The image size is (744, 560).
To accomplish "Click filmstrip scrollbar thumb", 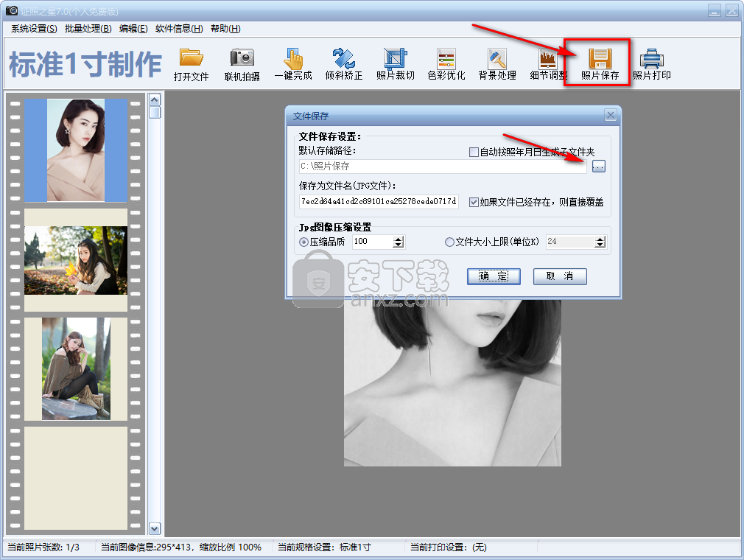I will [155, 113].
